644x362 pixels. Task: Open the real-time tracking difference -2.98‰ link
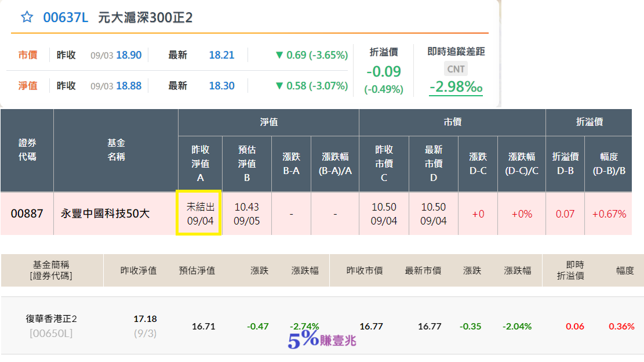[456, 86]
